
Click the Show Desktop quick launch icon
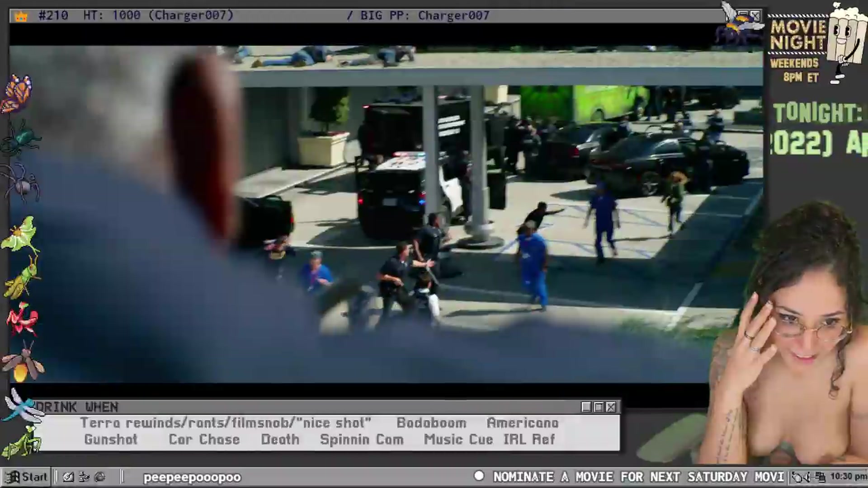tap(68, 477)
